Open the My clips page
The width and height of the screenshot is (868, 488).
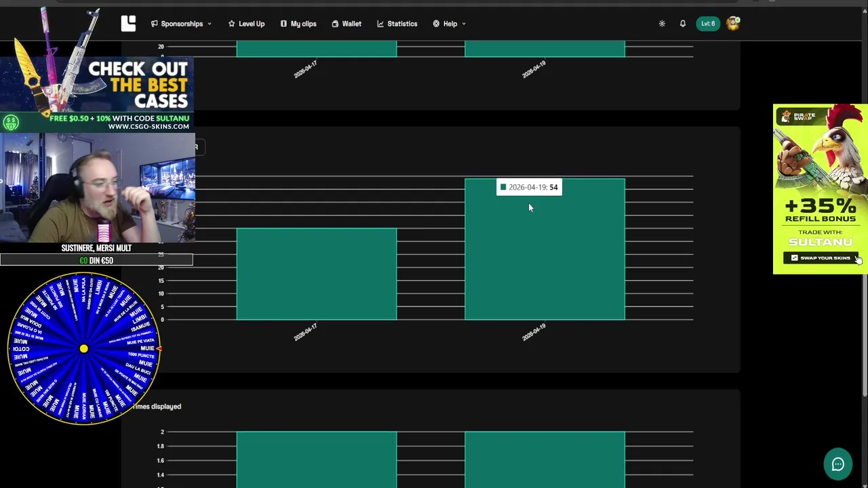coord(298,24)
